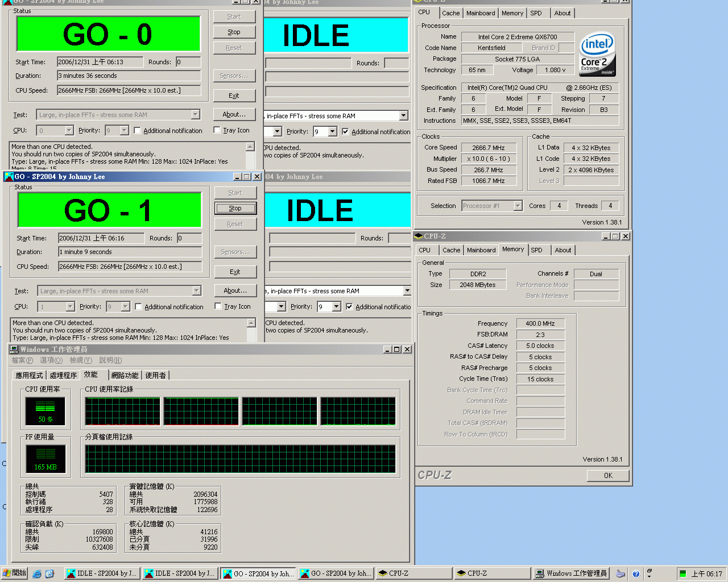Click log scrollbar up arrow in GO - 0 window
The image size is (728, 582).
click(x=250, y=147)
